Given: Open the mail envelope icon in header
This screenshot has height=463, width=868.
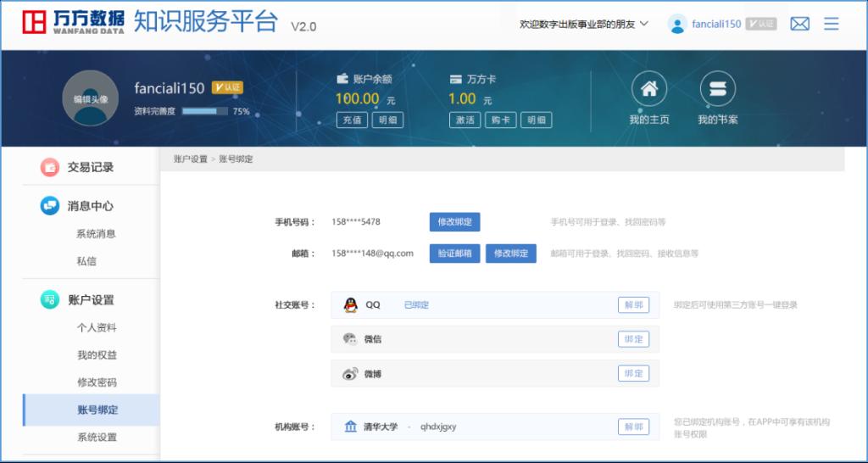Looking at the screenshot, I should (799, 24).
